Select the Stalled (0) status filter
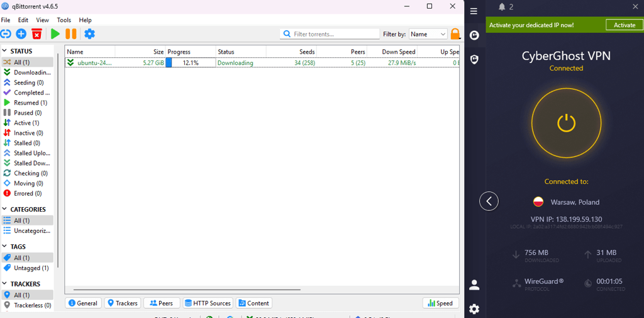 click(x=27, y=143)
